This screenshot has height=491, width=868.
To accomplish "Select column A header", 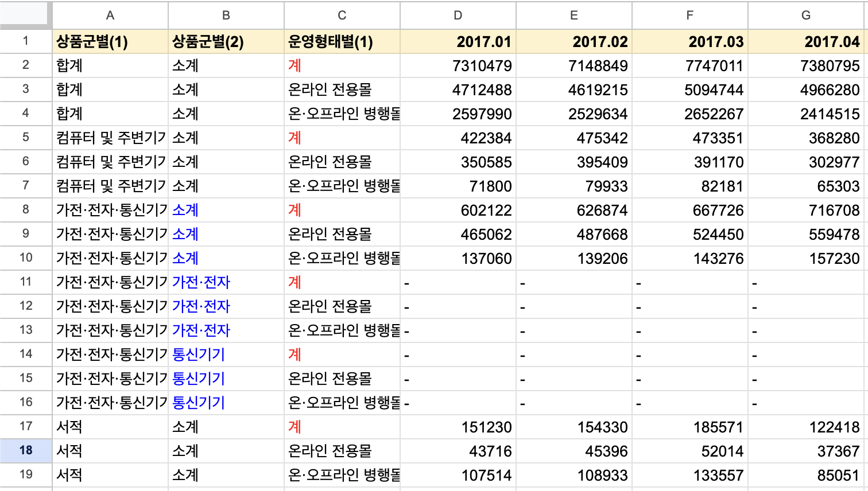I will coord(110,15).
